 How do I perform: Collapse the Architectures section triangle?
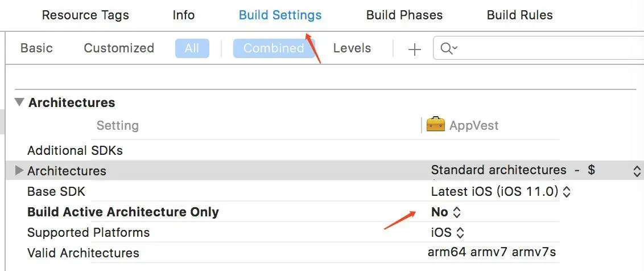[19, 102]
